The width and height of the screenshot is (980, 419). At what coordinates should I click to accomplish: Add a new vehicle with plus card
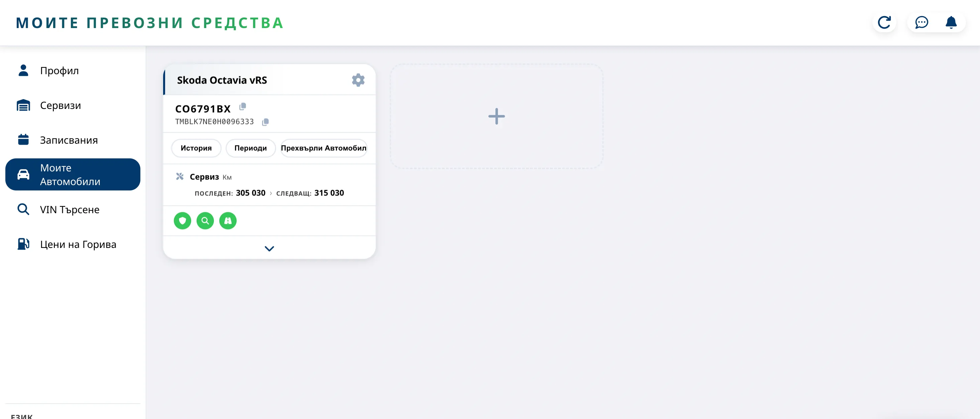pos(496,116)
